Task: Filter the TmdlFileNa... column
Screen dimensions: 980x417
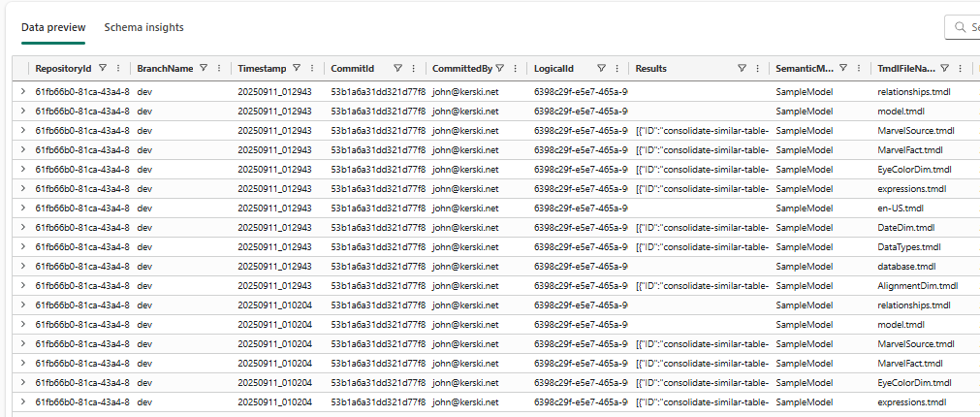Action: click(x=945, y=69)
